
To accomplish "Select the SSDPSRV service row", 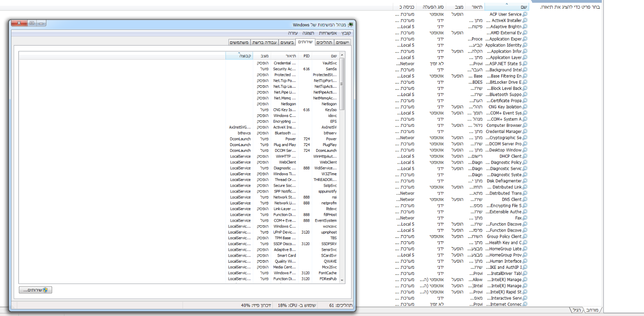I will [x=179, y=244].
